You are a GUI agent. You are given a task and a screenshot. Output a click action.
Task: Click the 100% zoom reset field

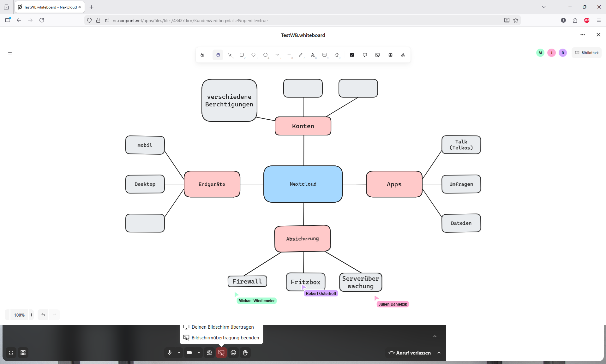coord(19,315)
